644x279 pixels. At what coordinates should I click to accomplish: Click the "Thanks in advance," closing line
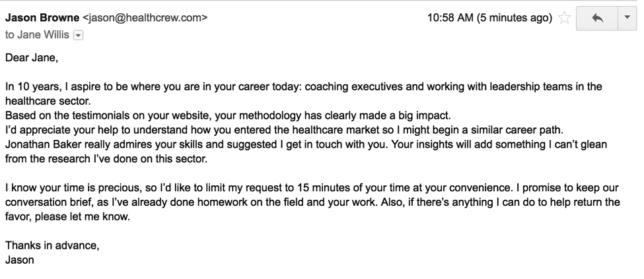coord(52,245)
